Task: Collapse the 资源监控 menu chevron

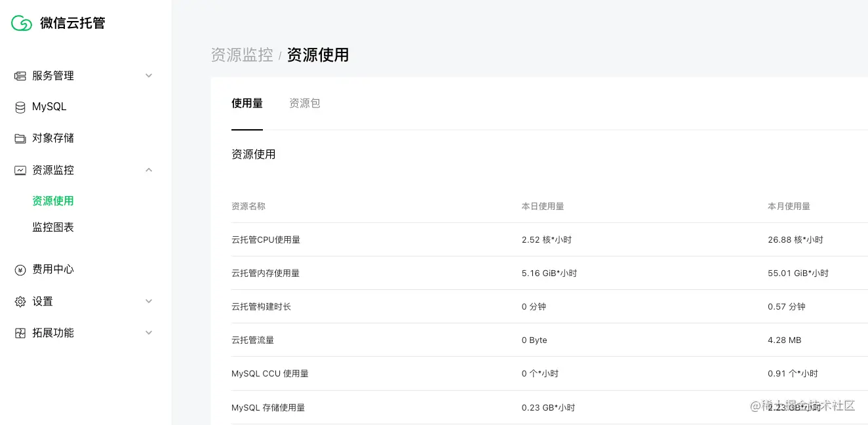Action: pyautogui.click(x=149, y=170)
